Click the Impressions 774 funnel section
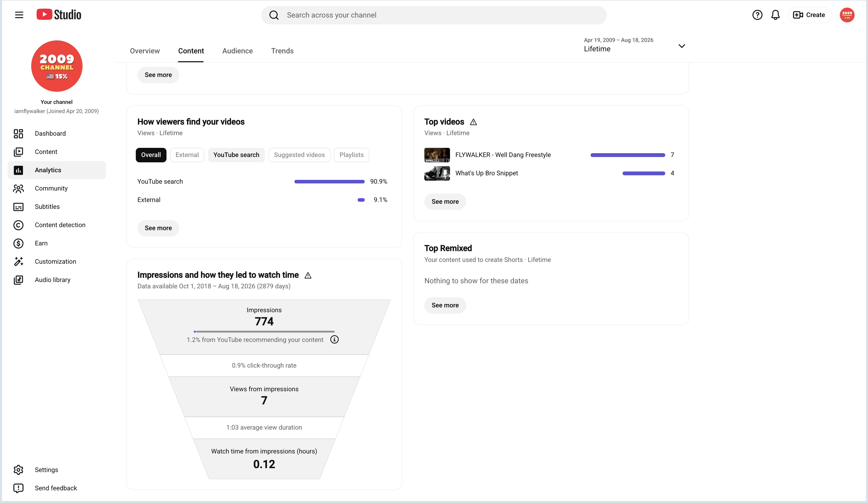 pos(264,327)
